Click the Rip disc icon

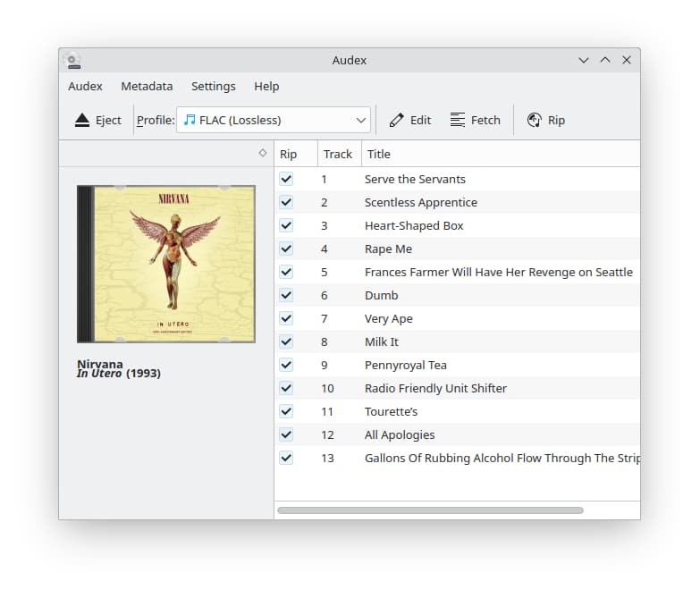[x=535, y=121]
